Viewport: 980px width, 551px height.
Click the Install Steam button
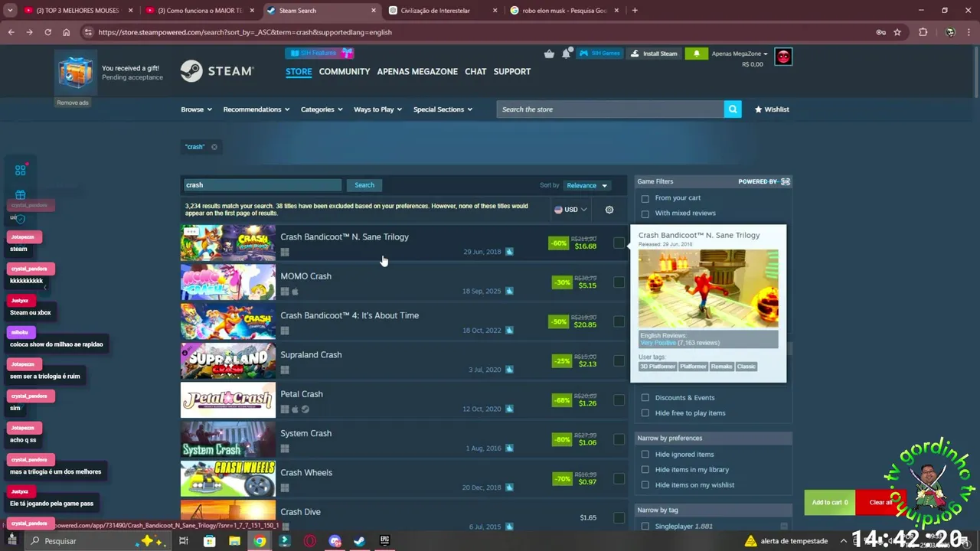(x=654, y=54)
